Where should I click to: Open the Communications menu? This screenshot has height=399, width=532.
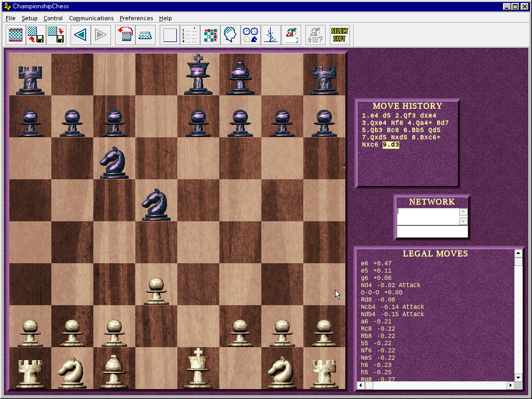pos(91,18)
